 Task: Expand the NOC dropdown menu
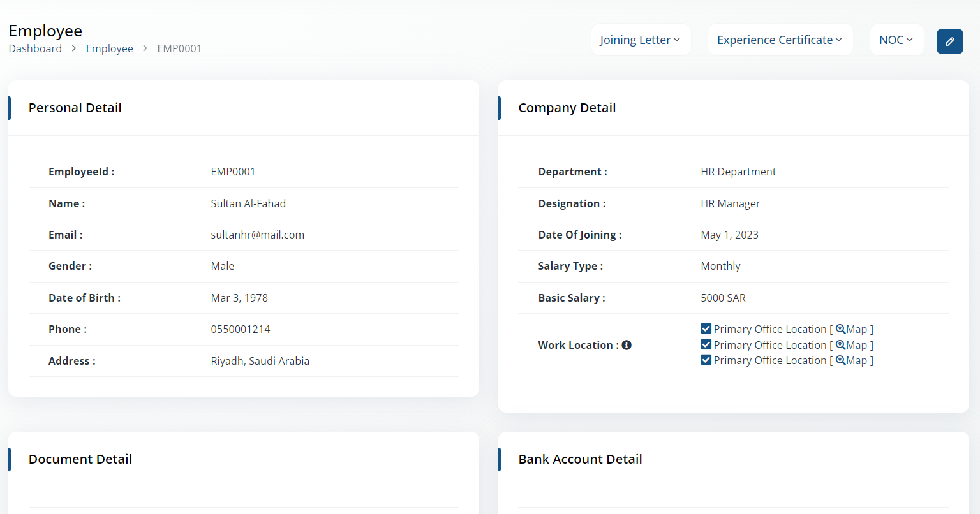coord(896,40)
